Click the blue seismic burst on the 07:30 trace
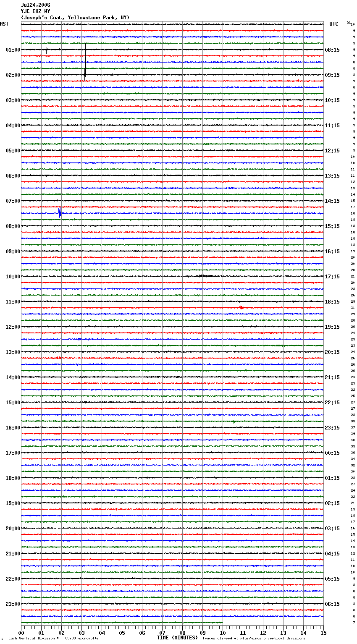This screenshot has height=644, width=357. tap(60, 213)
